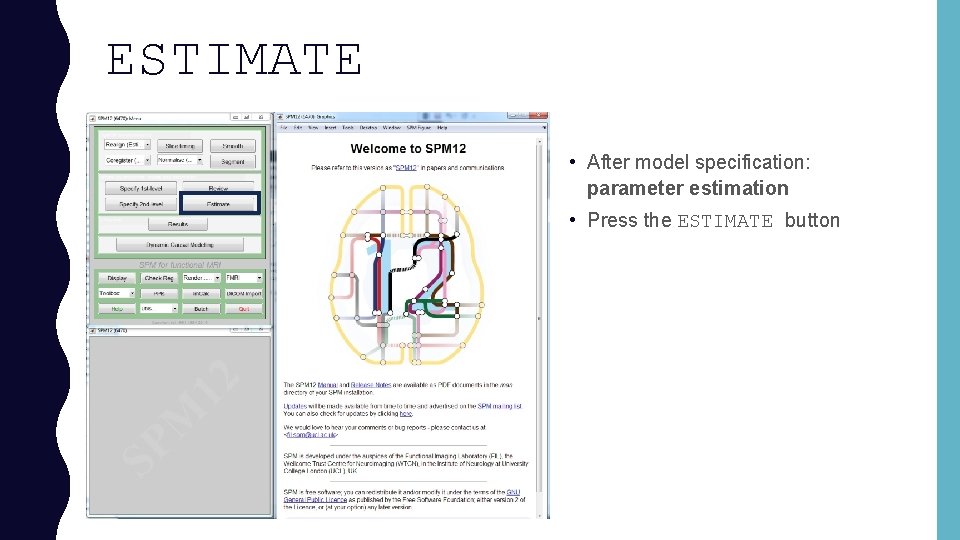Open the Utils dropdown
960x540 pixels.
coord(159,309)
